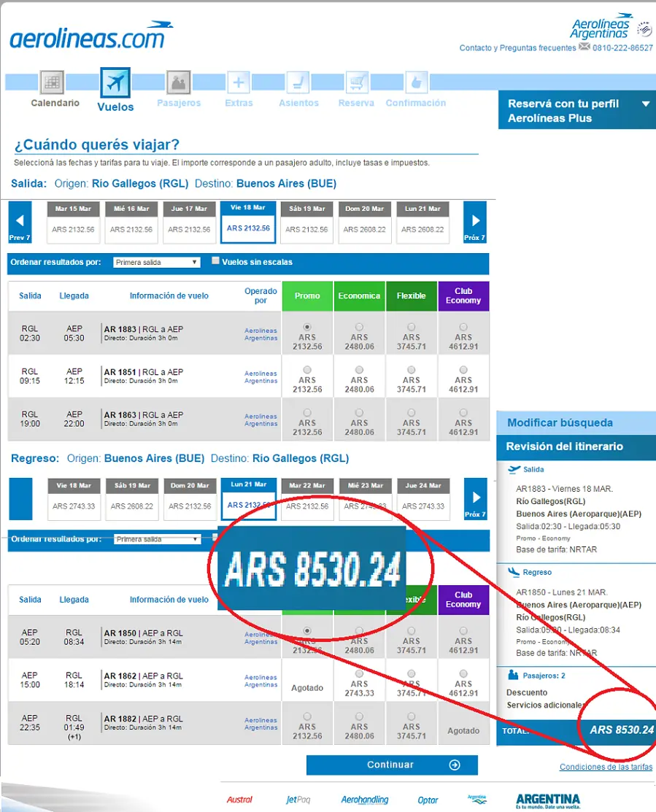
Task: Click the contact envelope icon
Action: [584, 47]
